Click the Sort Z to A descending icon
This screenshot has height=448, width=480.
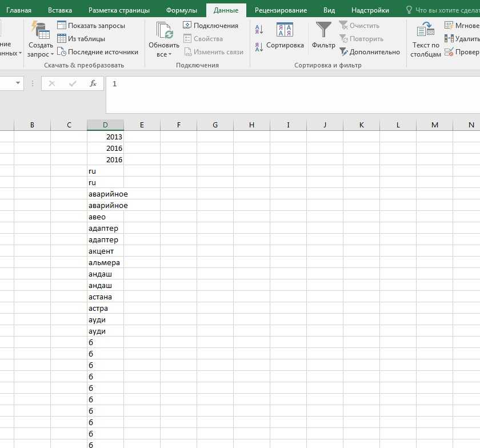coord(259,47)
